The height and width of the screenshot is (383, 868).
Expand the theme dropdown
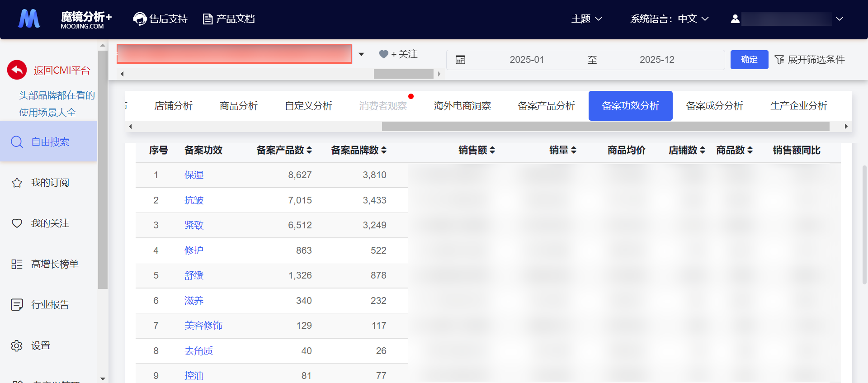click(x=586, y=19)
